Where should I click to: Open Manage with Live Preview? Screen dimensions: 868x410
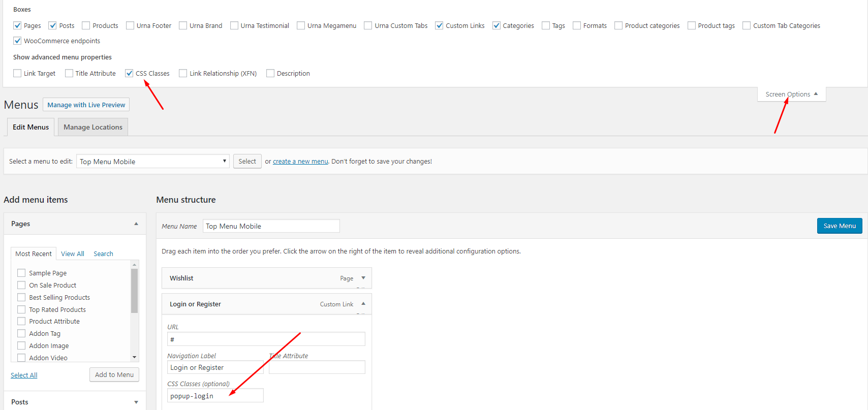86,105
